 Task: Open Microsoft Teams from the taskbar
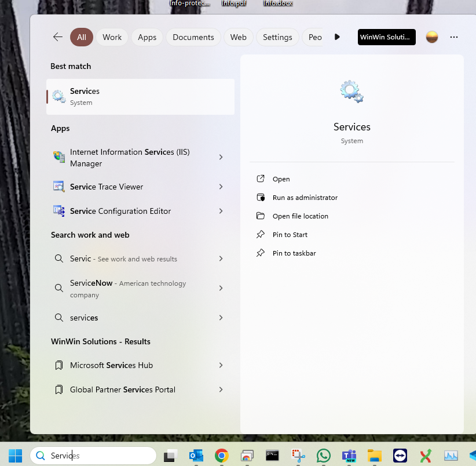[x=349, y=456]
